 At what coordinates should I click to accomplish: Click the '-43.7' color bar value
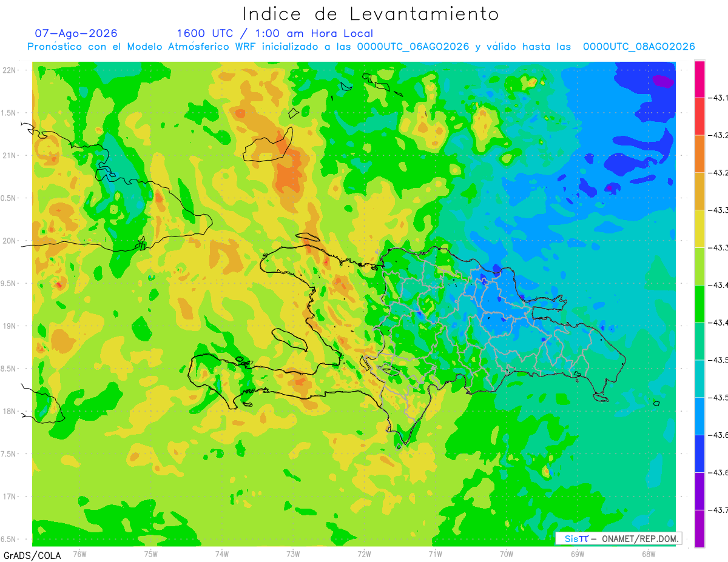click(720, 510)
